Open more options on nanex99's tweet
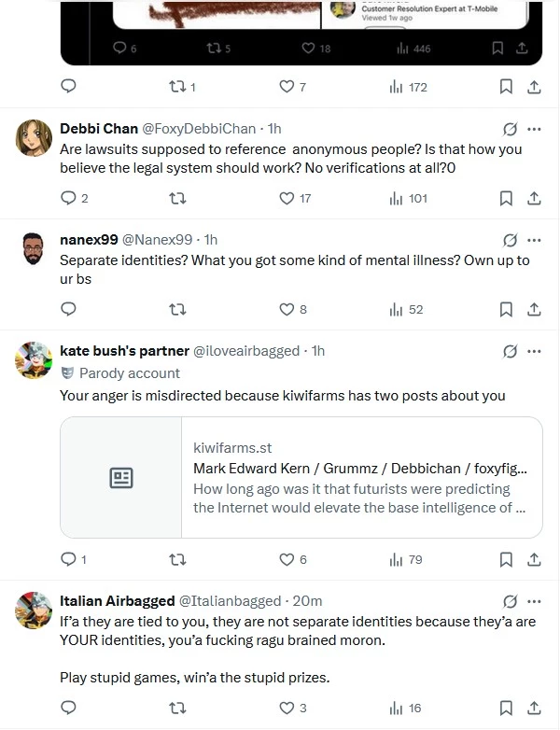560x730 pixels. 534,240
